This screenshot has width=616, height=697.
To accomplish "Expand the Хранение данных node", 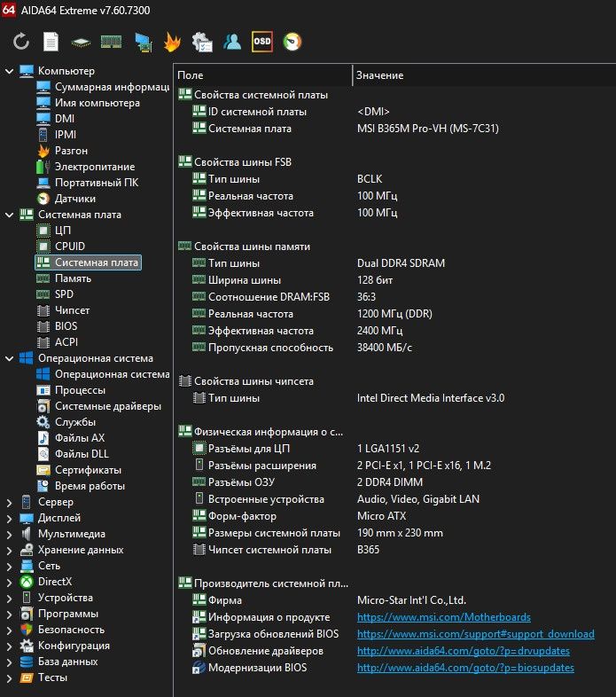I will pos(10,551).
